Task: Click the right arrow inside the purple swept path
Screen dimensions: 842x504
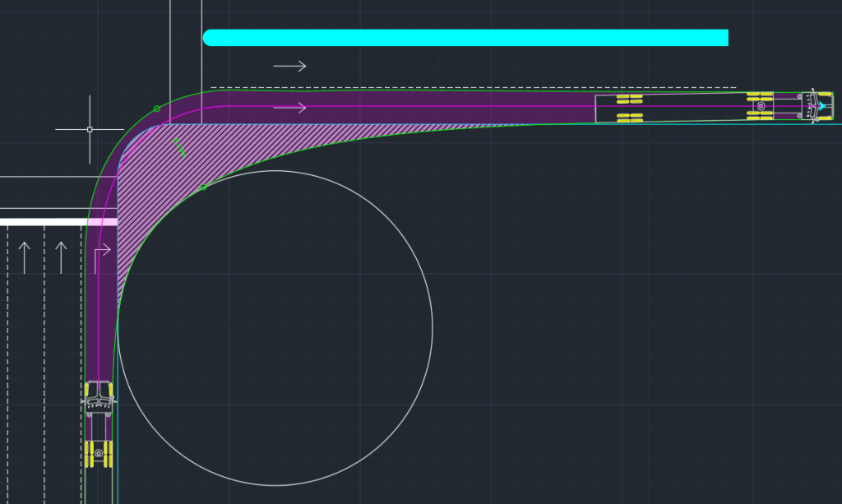Action: tap(289, 108)
